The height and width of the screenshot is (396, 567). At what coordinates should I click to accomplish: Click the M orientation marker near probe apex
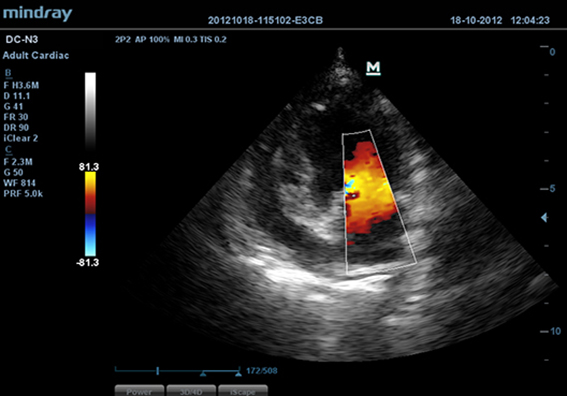coord(373,68)
